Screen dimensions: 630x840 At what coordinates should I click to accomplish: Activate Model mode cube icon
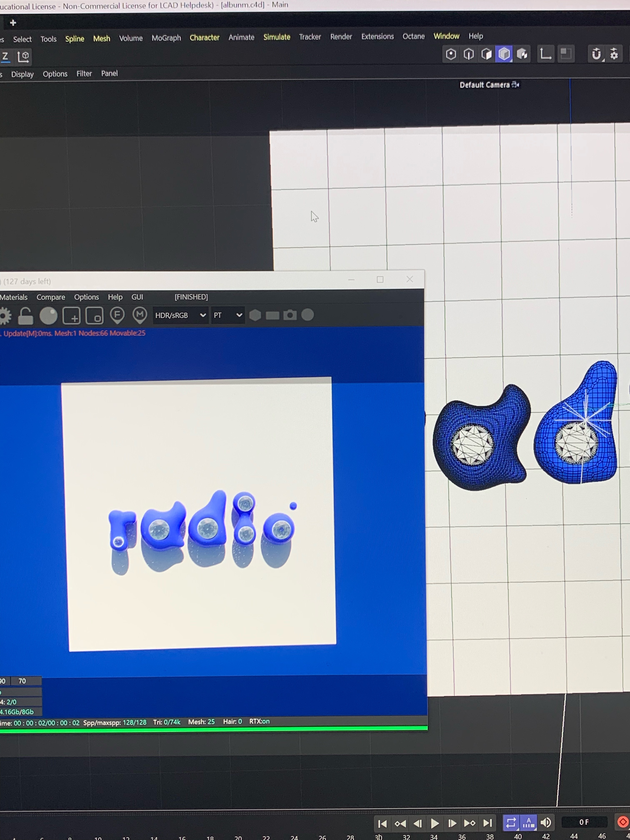504,54
